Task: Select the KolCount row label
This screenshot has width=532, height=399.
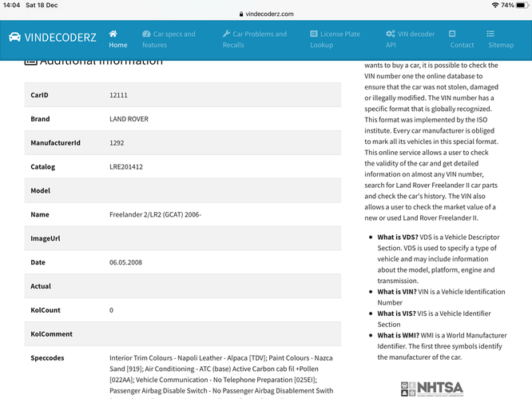Action: click(46, 310)
